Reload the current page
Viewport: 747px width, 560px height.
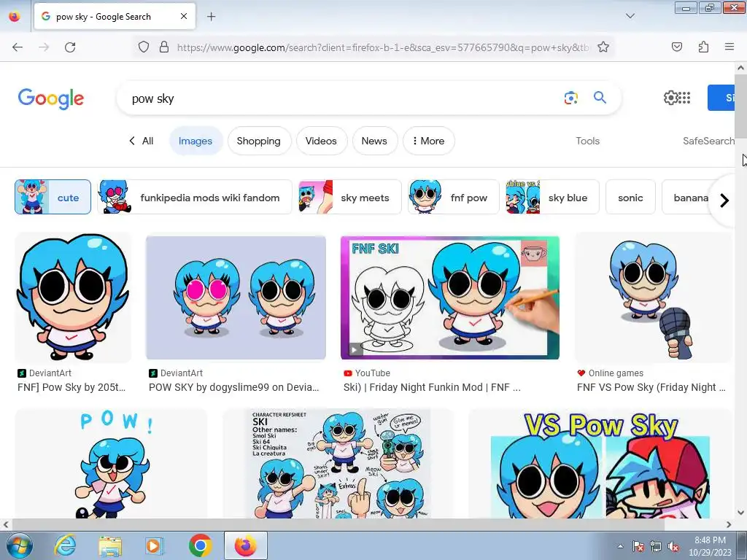pos(70,47)
